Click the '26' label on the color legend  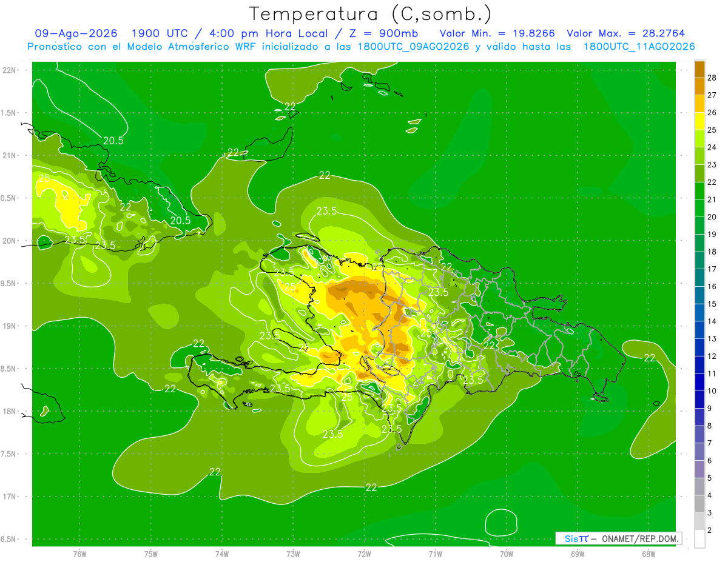[x=712, y=113]
